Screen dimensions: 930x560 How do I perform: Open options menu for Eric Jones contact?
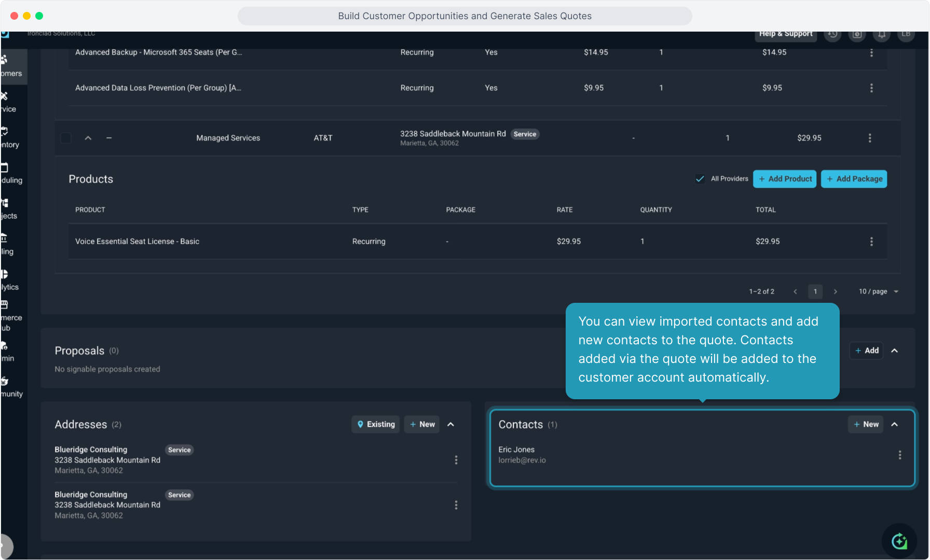[899, 455]
